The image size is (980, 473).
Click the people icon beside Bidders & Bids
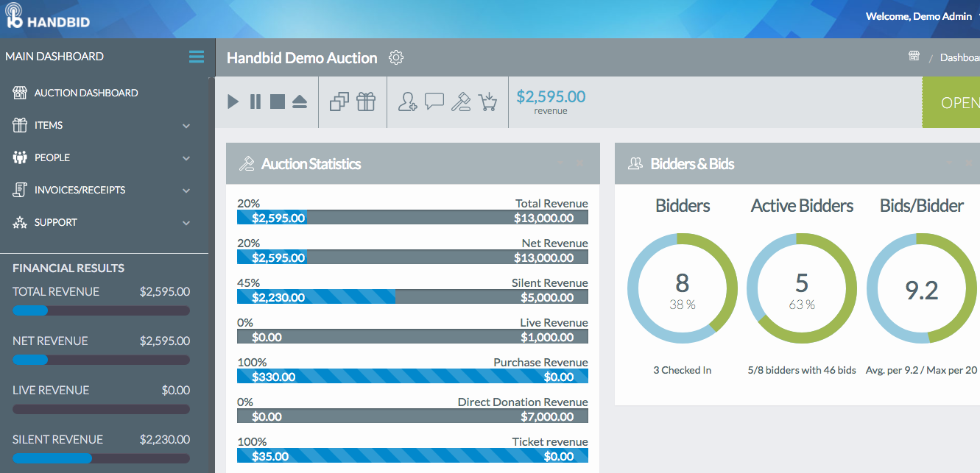pos(635,164)
